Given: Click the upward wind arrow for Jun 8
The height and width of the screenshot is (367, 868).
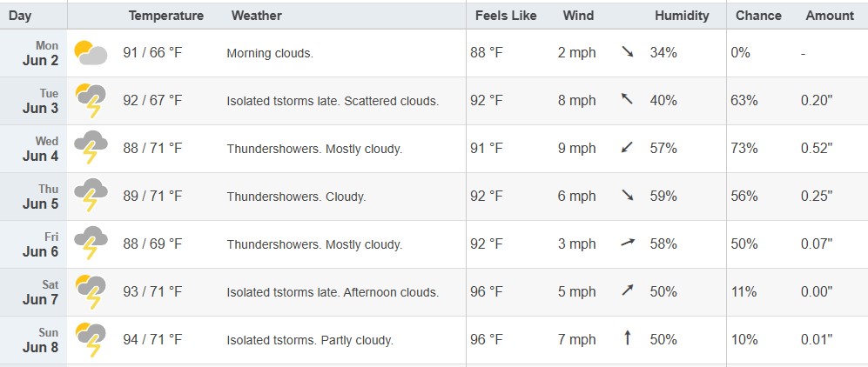Looking at the screenshot, I should [x=627, y=337].
